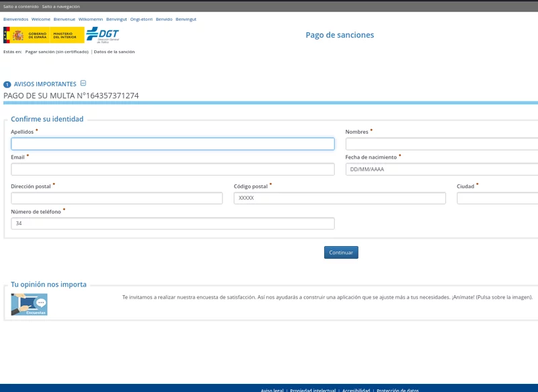Click the Gobierno de España Ministerio logo
This screenshot has width=538, height=392.
(43, 35)
